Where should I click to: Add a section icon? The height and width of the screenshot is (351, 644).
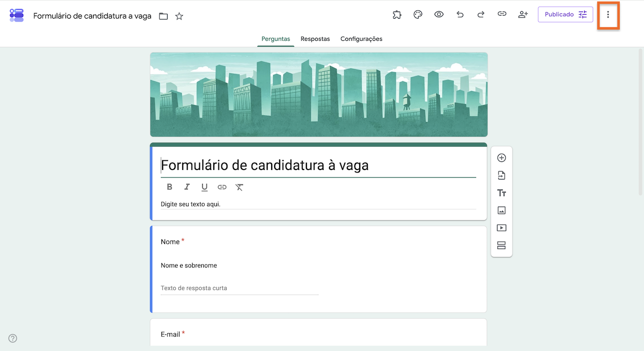click(x=501, y=245)
